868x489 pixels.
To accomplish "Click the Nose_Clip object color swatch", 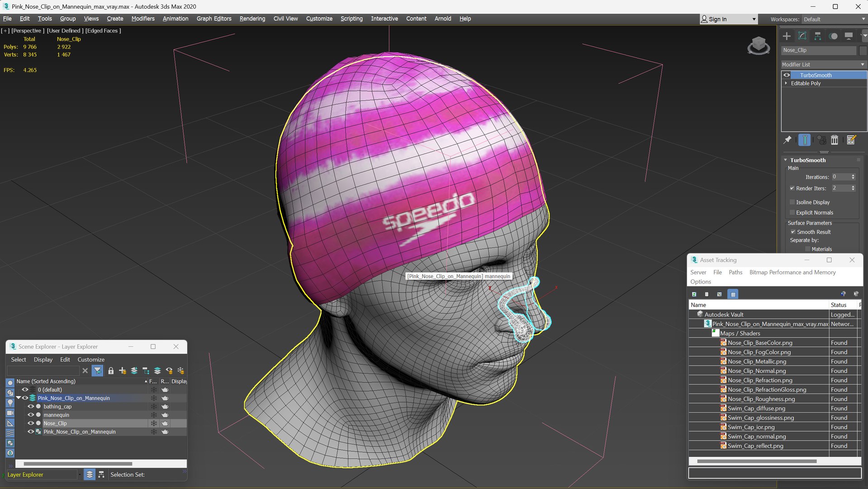I will click(x=863, y=50).
